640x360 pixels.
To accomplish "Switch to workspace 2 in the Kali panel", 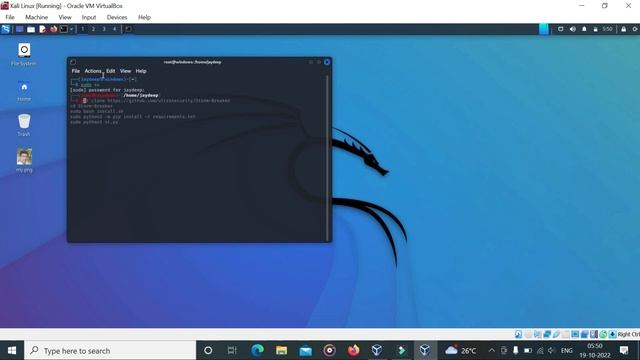I will tap(93, 29).
